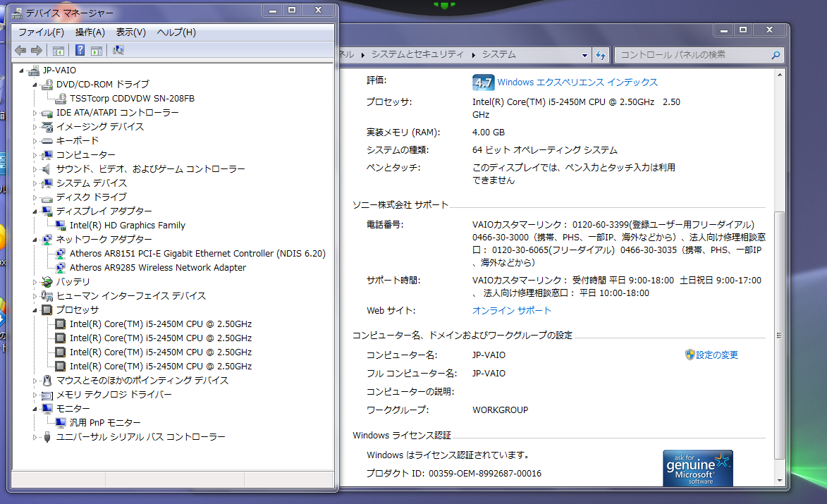Click the WORKGROUP workgroup value
The width and height of the screenshot is (827, 504).
coord(500,410)
